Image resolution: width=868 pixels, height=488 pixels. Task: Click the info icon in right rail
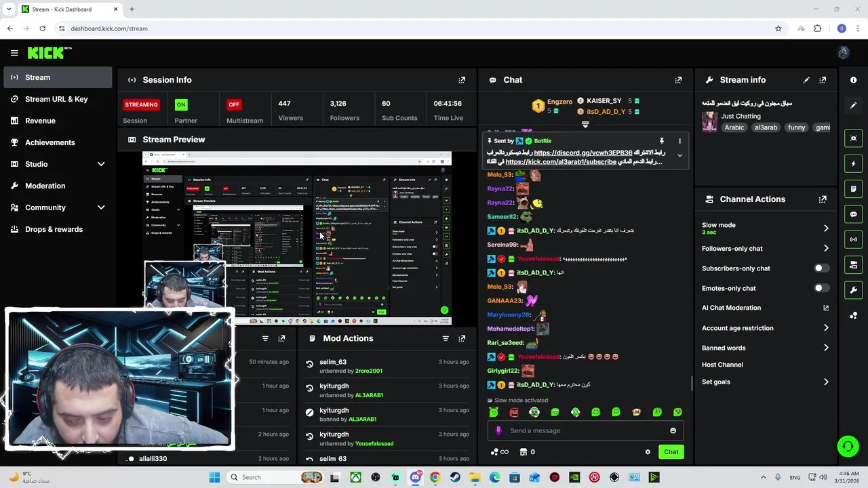tap(853, 80)
